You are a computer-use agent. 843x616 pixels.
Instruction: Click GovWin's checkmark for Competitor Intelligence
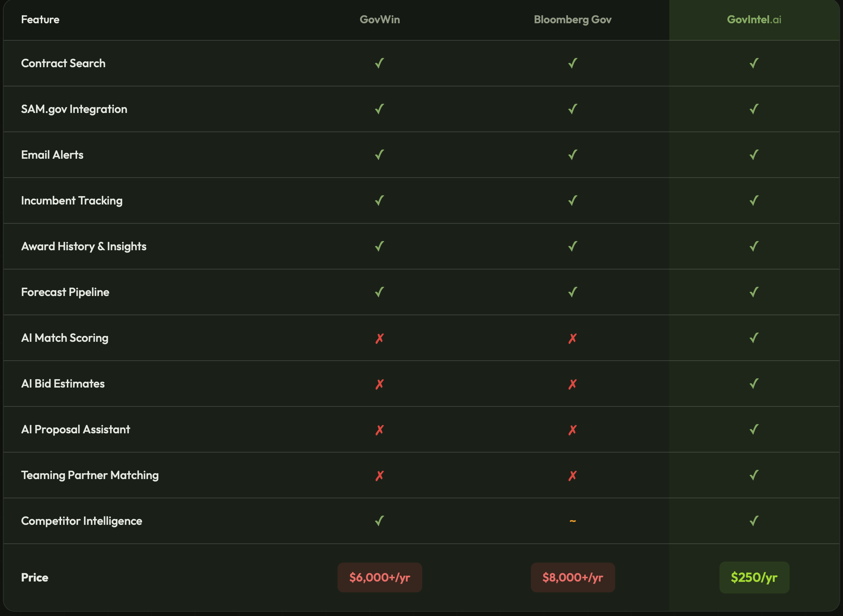click(379, 520)
